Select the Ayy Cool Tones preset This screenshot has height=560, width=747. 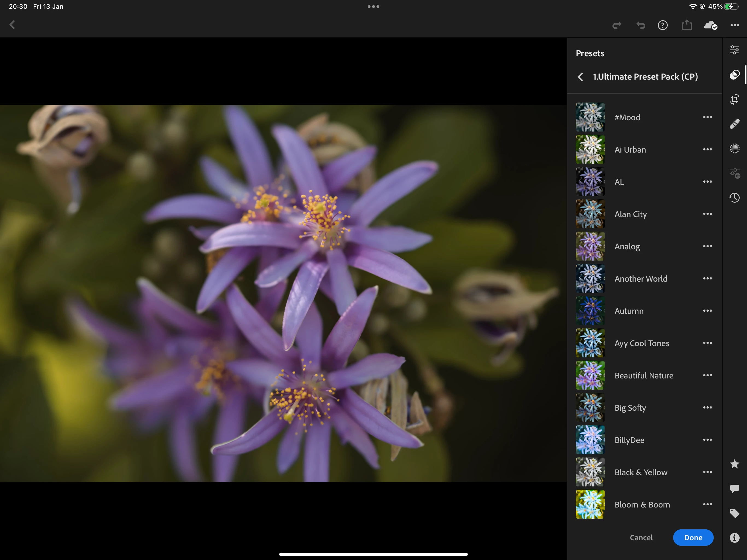(641, 343)
